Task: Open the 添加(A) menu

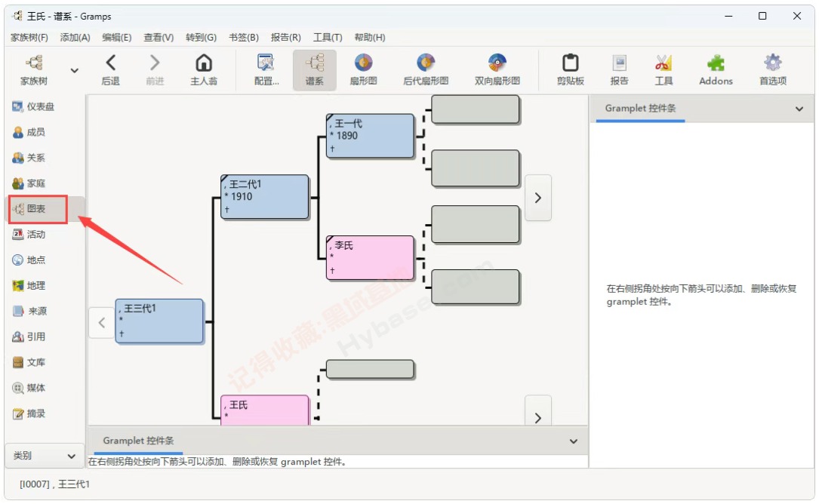Action: [x=75, y=38]
